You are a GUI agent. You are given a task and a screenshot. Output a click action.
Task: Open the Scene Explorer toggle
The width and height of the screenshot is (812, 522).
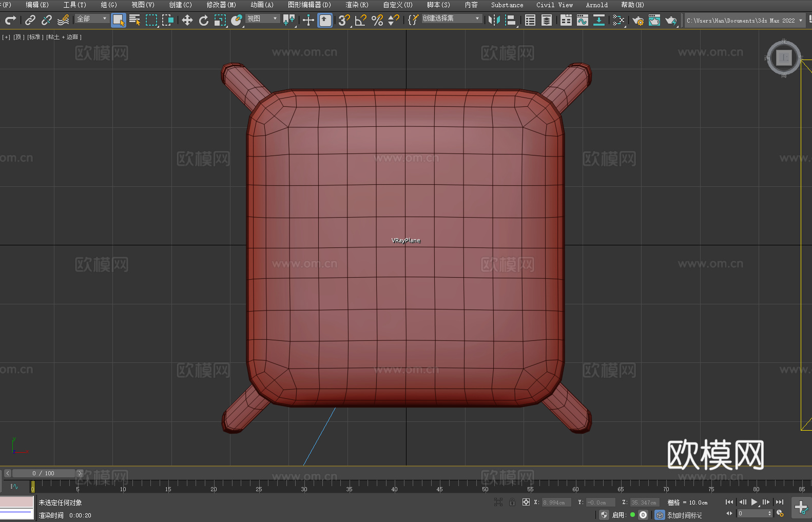pos(530,20)
